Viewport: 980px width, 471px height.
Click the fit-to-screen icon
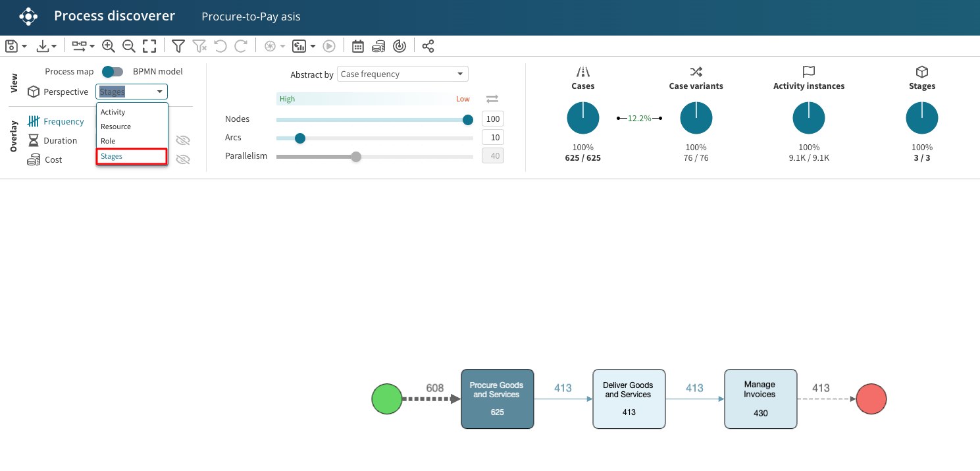pyautogui.click(x=149, y=46)
